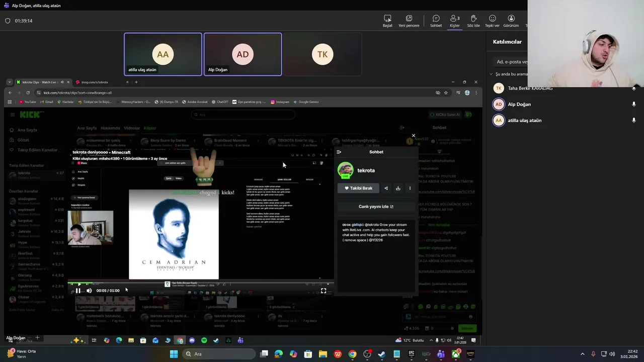The image size is (644, 362).
Task: Toggle atilla ulaş ataün's microphone in participants list
Action: [x=633, y=120]
